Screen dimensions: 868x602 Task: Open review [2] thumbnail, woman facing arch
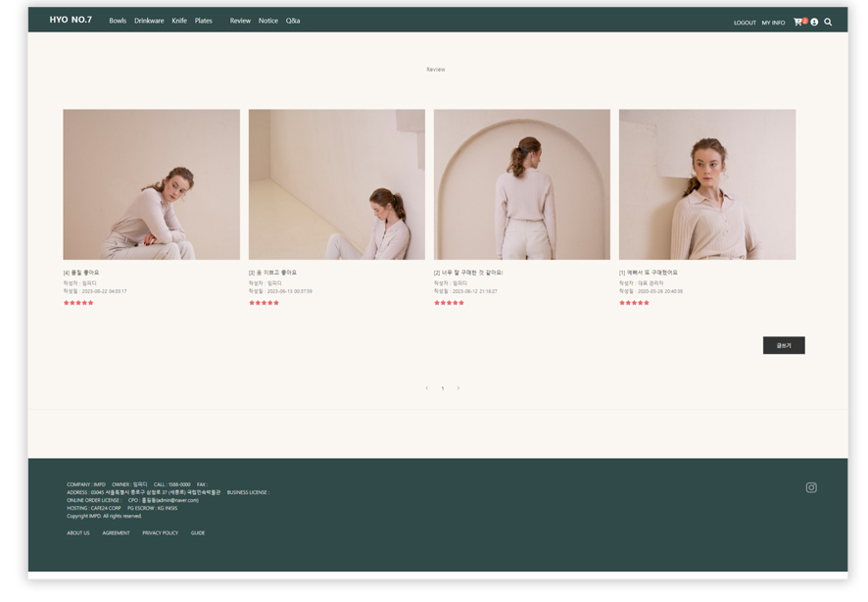pyautogui.click(x=522, y=184)
